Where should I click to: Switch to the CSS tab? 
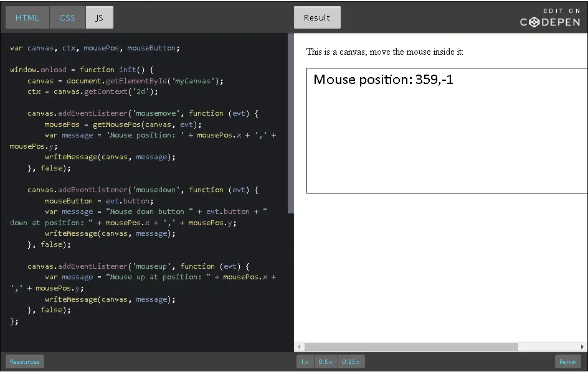pos(67,17)
